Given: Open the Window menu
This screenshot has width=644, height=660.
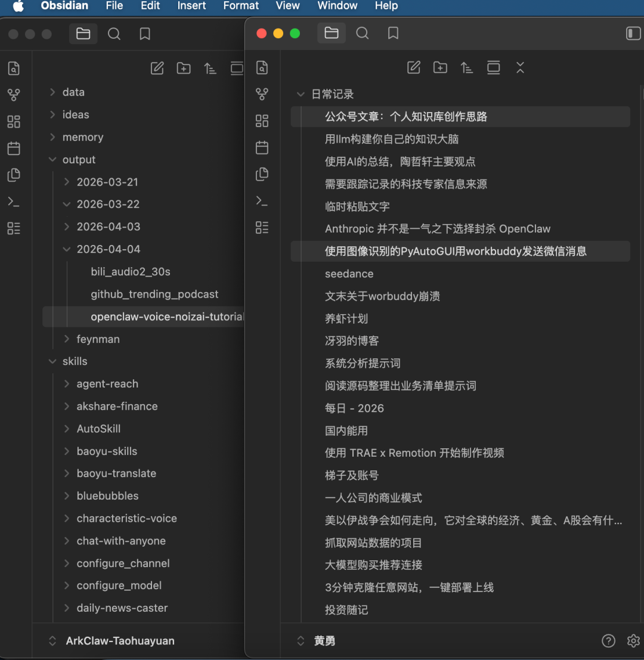Looking at the screenshot, I should tap(337, 6).
